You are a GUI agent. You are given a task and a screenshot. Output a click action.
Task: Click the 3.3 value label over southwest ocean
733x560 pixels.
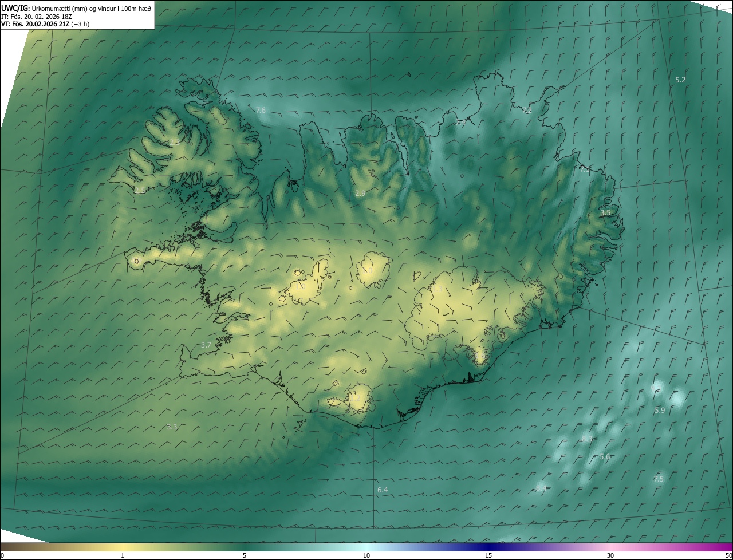172,427
